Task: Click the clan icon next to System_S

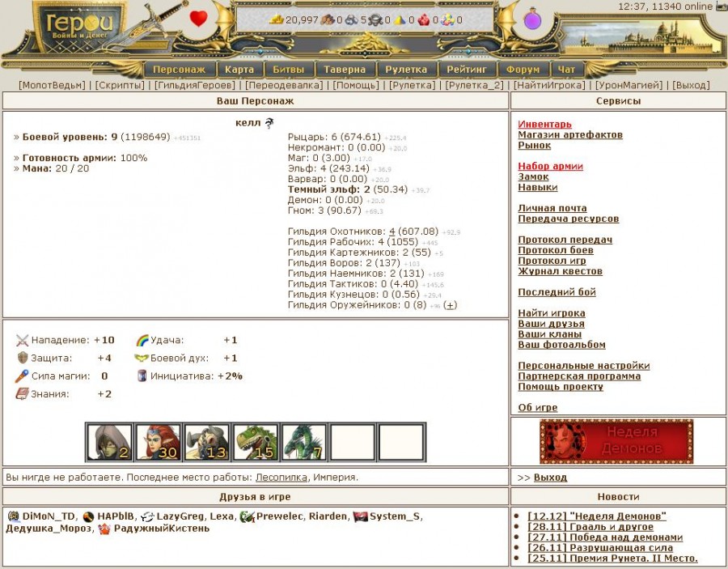Action: pyautogui.click(x=361, y=516)
